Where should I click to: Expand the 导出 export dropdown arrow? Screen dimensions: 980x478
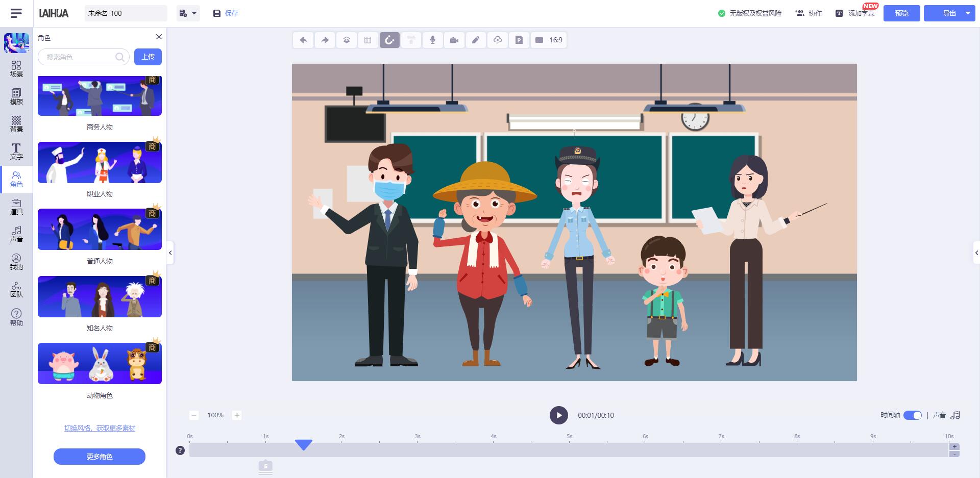pyautogui.click(x=968, y=13)
